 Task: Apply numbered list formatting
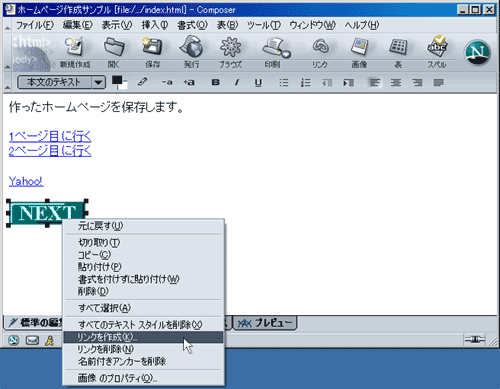305,83
